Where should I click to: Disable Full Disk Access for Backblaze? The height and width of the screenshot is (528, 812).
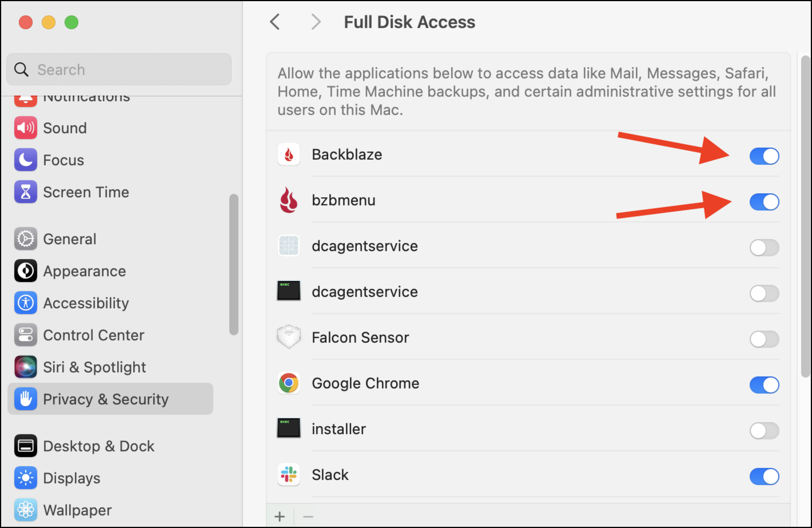pyautogui.click(x=764, y=156)
